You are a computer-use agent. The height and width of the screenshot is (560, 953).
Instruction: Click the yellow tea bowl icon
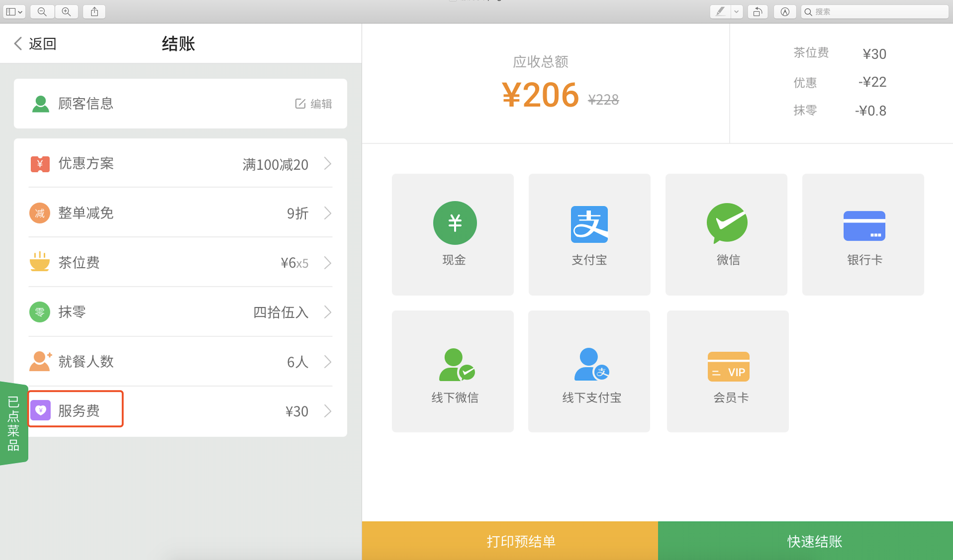pos(40,262)
